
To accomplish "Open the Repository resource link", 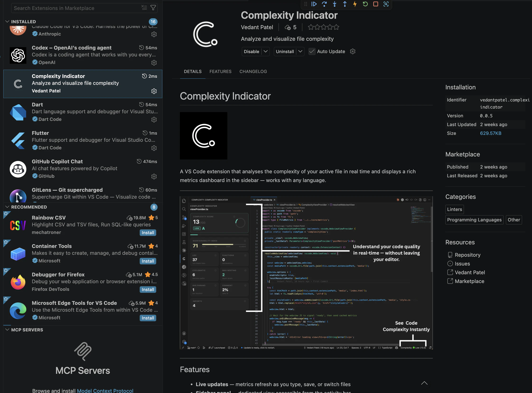I will (468, 255).
